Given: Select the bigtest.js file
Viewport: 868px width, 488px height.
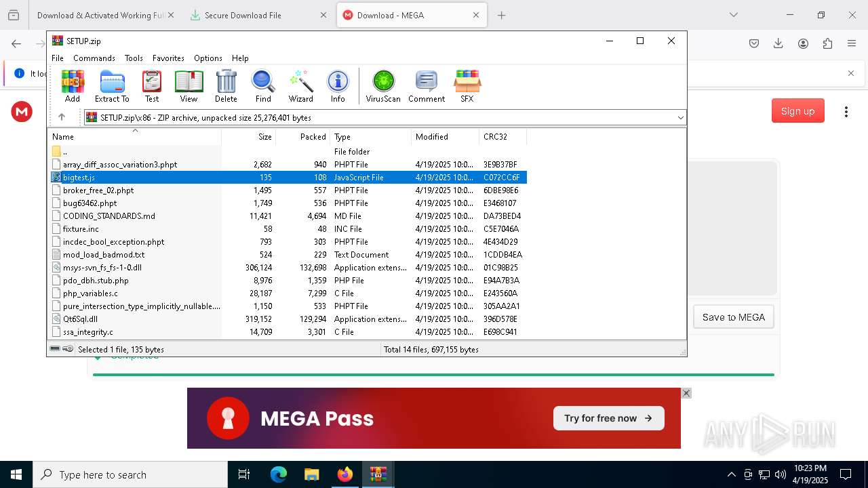Looking at the screenshot, I should (288, 178).
